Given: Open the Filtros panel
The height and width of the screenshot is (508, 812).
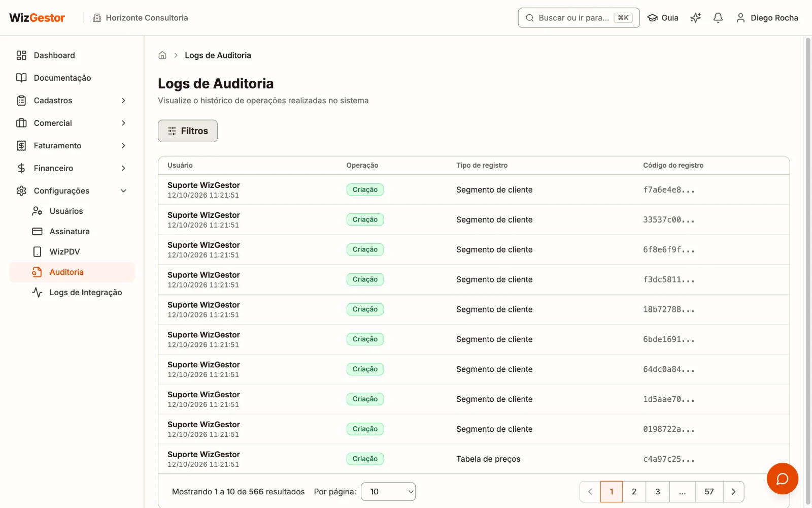Looking at the screenshot, I should click(x=188, y=131).
